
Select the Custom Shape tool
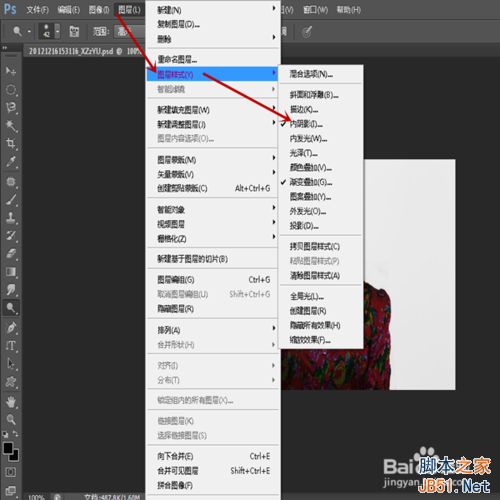[11, 382]
